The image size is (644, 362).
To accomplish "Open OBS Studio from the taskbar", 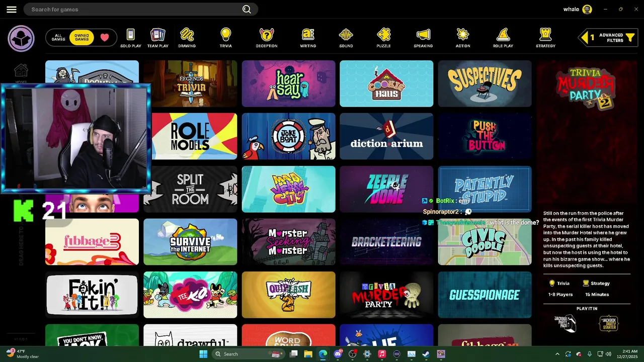I will (x=352, y=354).
